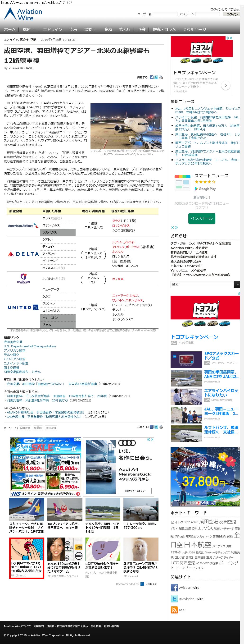The image size is (244, 644).
Task: Click the sidebar 検索 input field
Action: pyautogui.click(x=202, y=285)
